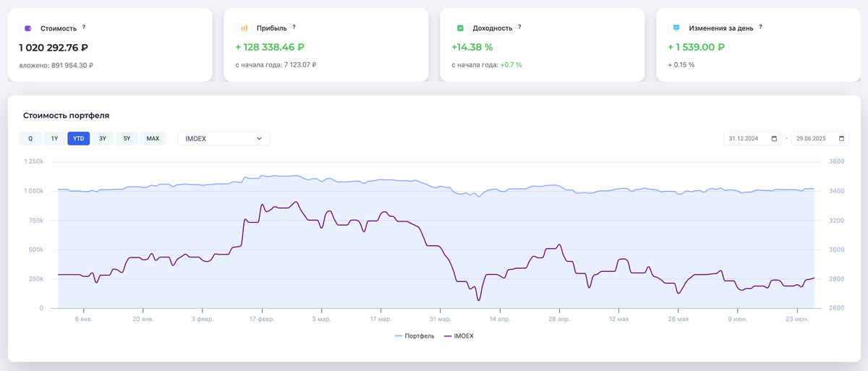Image resolution: width=868 pixels, height=371 pixels.
Task: Click the bar chart icon beside Прибыль
Action: [244, 28]
